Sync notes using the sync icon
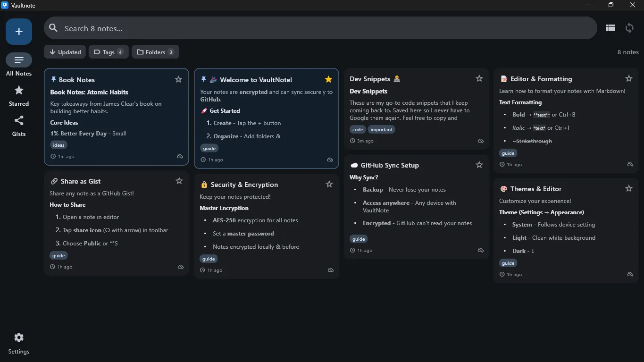Screen dimensions: 644x362 tap(629, 28)
